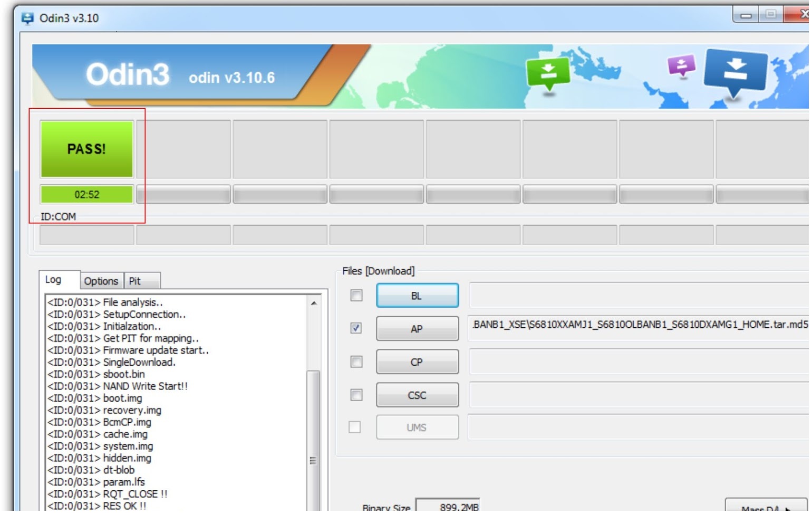
Task: Select the 'system.img' log line
Action: pyautogui.click(x=101, y=446)
